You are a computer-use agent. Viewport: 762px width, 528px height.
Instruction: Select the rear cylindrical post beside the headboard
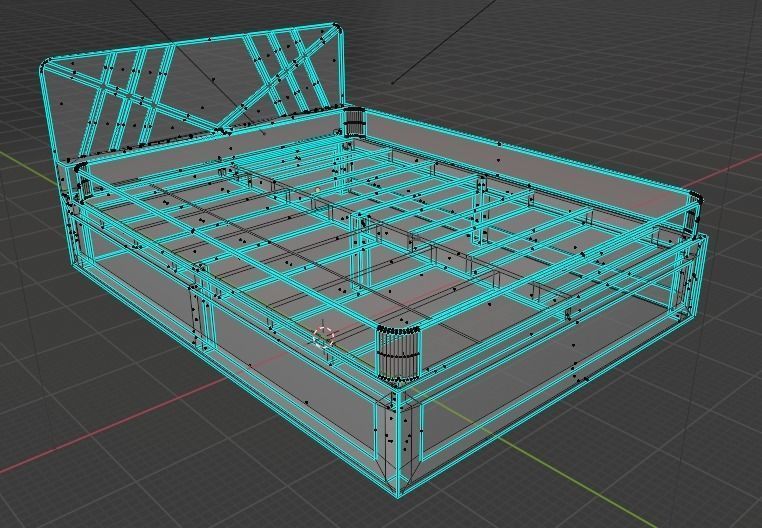[354, 122]
